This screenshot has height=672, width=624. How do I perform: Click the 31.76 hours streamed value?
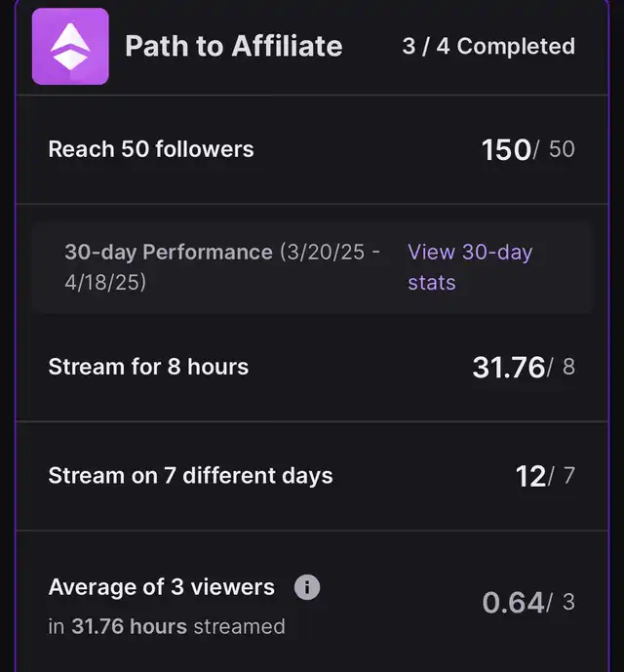(x=508, y=367)
